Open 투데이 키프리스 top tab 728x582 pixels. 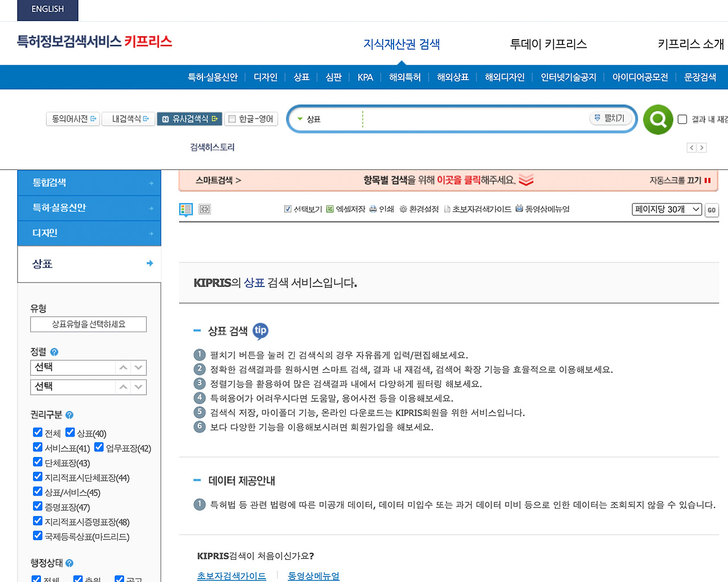(548, 44)
